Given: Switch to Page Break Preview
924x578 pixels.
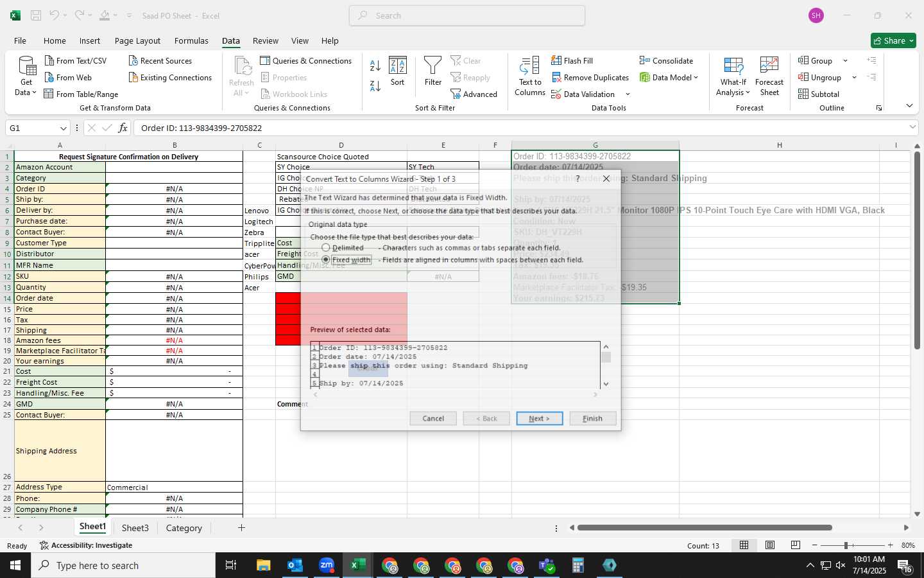Looking at the screenshot, I should 796,545.
